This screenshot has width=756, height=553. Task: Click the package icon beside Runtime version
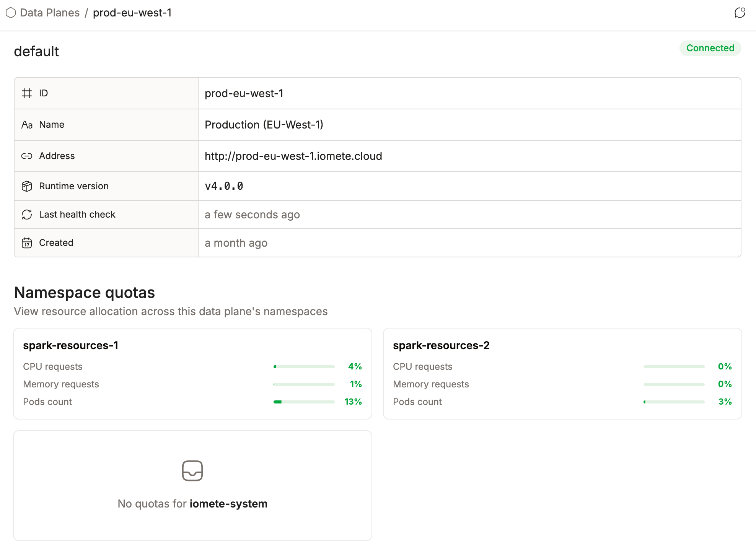point(27,186)
